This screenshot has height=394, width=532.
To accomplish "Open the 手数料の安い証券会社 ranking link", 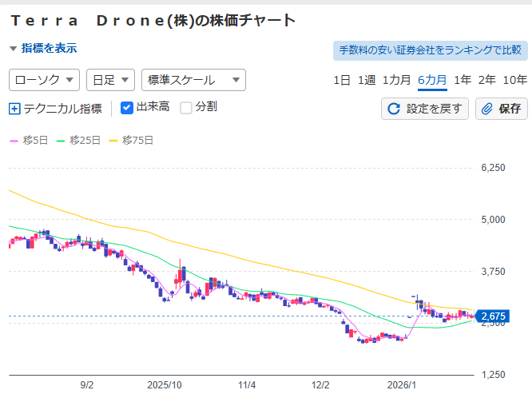I will pos(431,50).
